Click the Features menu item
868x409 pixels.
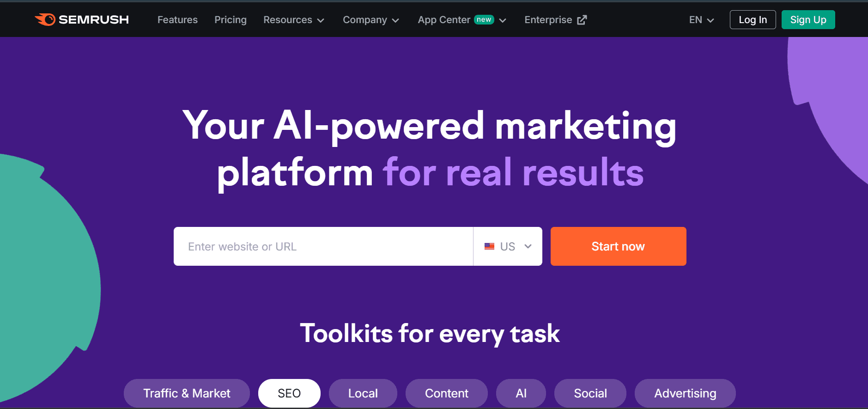[x=177, y=20]
